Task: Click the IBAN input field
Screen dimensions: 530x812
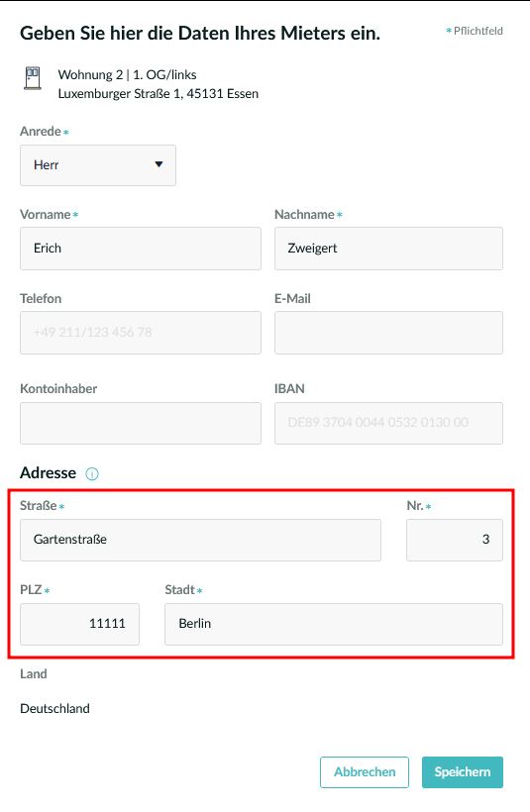Action: click(388, 423)
